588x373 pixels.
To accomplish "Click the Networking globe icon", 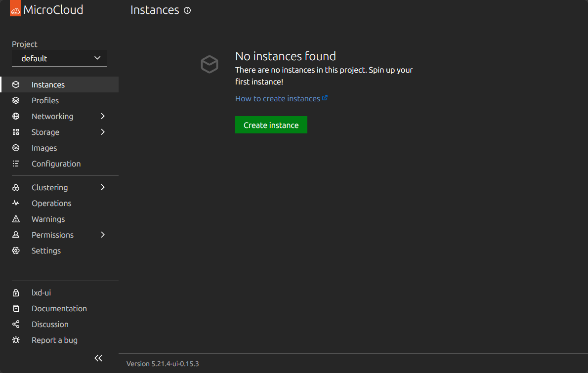I will pyautogui.click(x=16, y=116).
